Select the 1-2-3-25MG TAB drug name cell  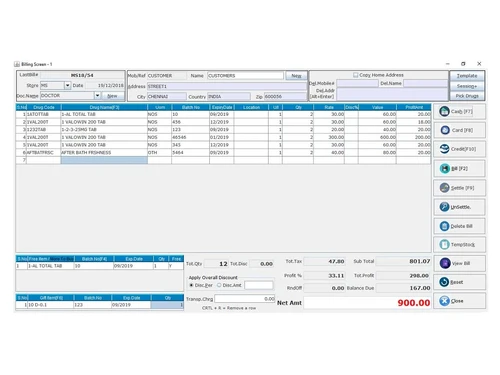pyautogui.click(x=104, y=130)
